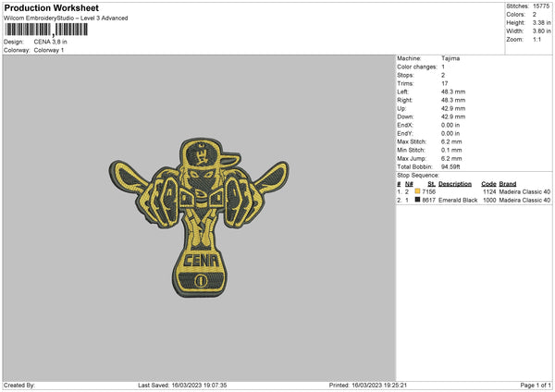Click the design name 'CENA 3,8 in'
This screenshot has width=555, height=392.
coord(50,42)
